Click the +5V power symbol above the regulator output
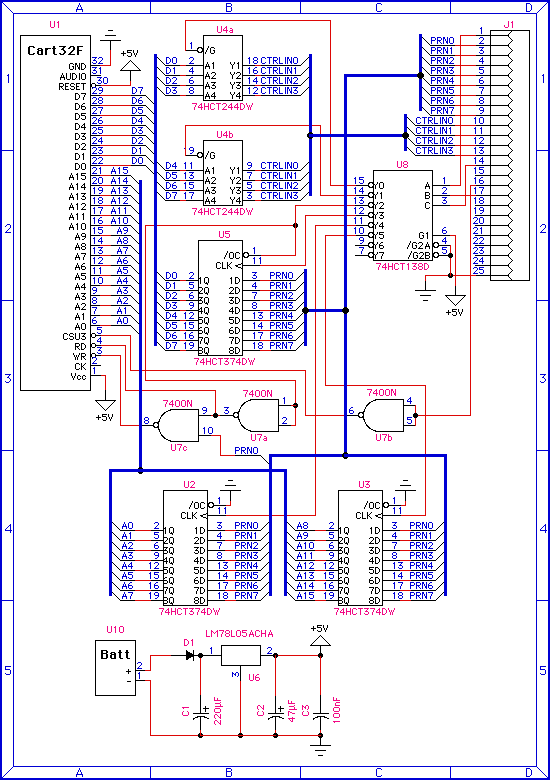This screenshot has height=780, width=550. pos(320,640)
